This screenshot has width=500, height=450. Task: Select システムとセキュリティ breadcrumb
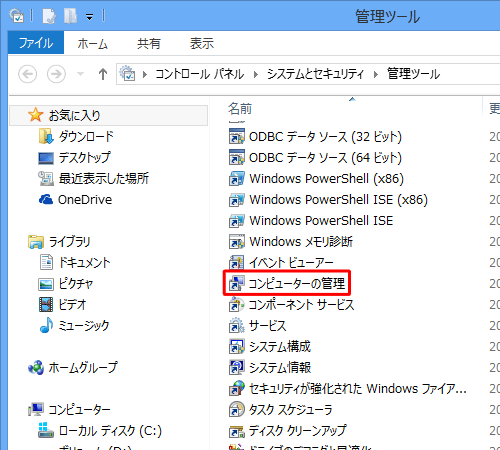tap(315, 74)
